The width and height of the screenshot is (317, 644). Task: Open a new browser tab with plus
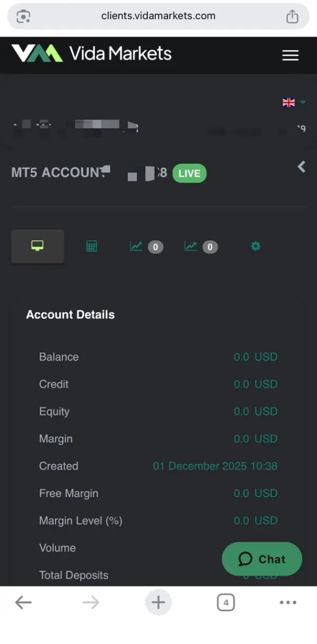pos(158,602)
